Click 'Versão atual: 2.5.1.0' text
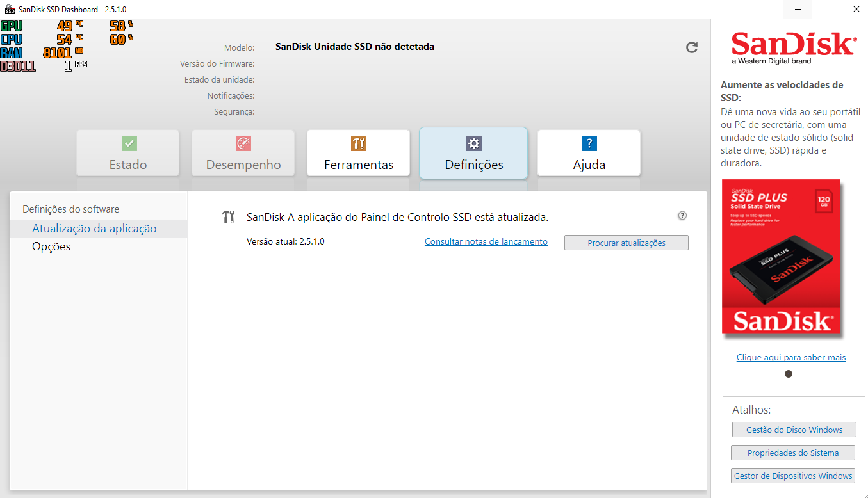 point(285,241)
